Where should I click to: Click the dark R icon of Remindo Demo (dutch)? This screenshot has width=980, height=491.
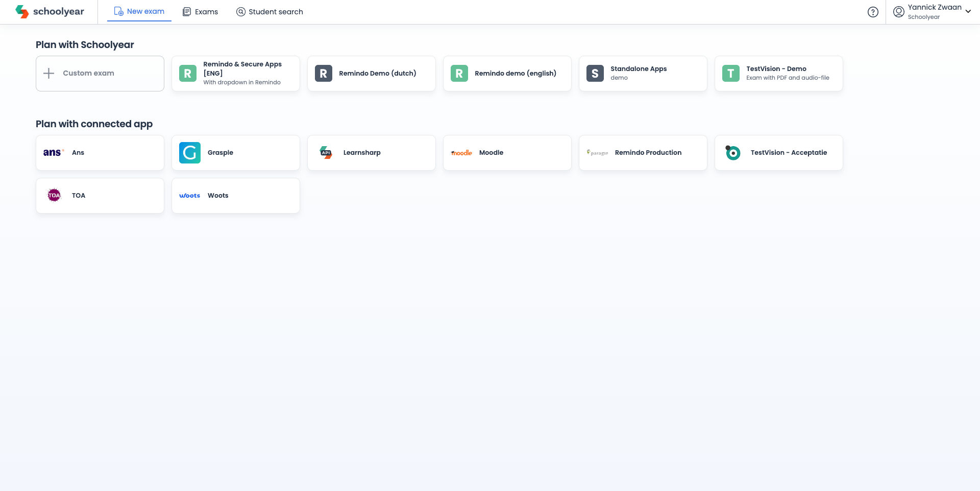(x=324, y=74)
